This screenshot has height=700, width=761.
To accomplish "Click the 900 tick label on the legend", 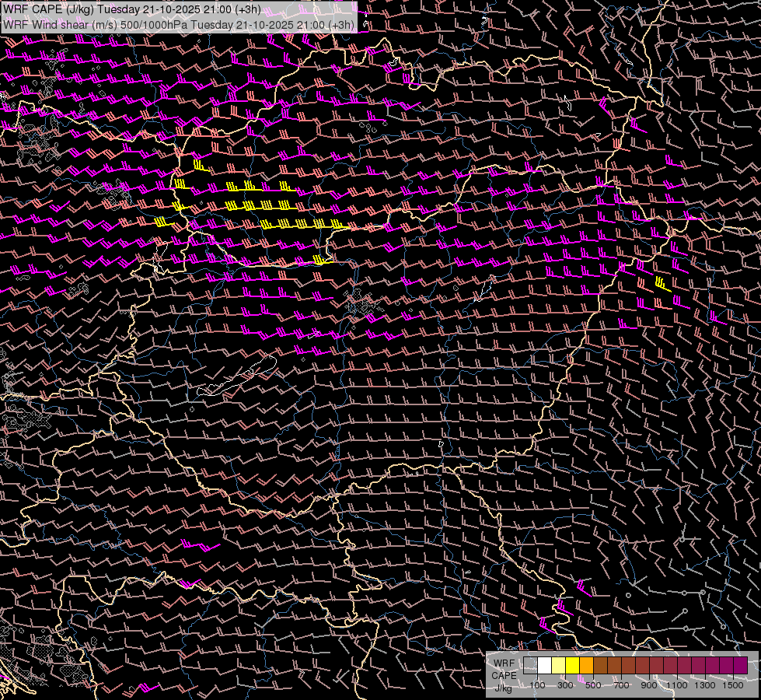I will coord(649,685).
